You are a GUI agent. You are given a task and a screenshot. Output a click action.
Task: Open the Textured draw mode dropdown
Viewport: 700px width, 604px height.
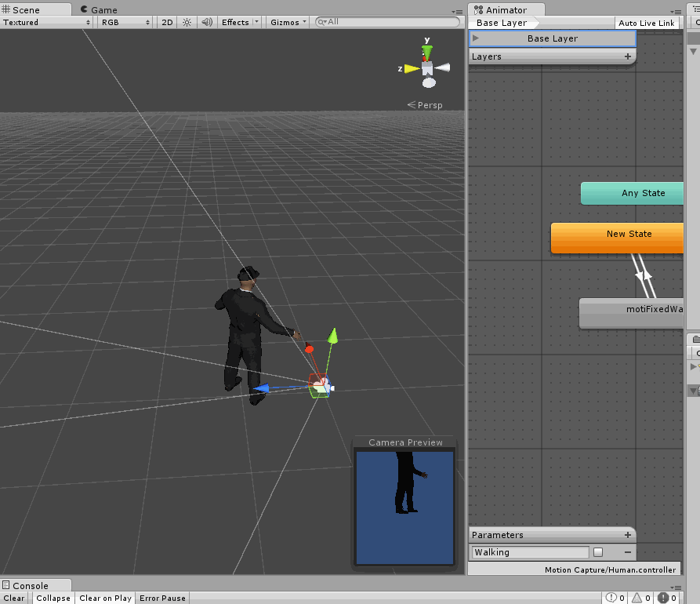coord(46,22)
